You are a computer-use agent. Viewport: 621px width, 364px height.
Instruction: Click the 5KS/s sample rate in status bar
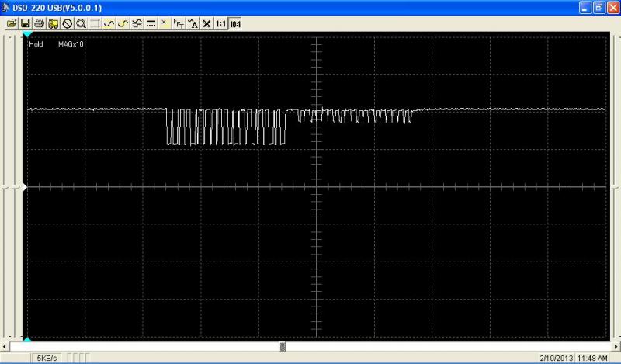coord(47,358)
